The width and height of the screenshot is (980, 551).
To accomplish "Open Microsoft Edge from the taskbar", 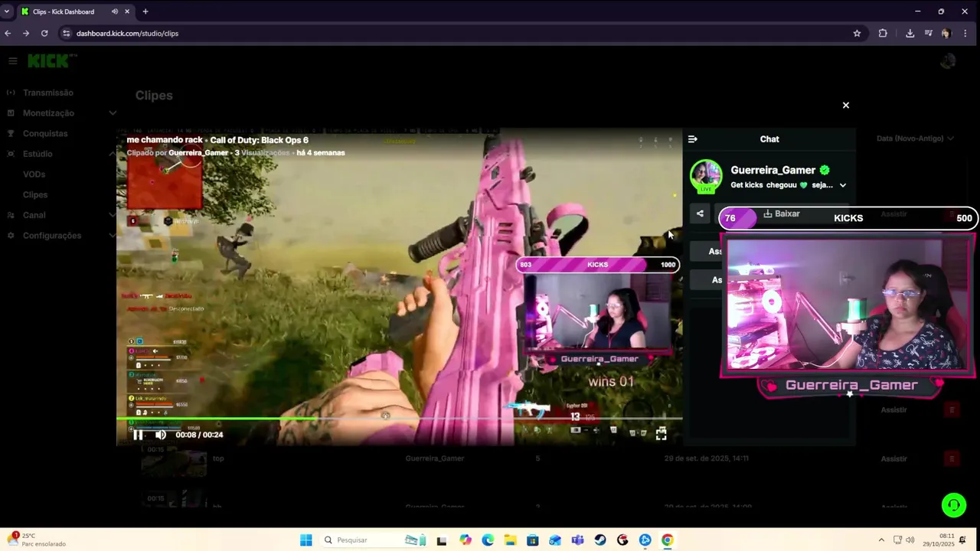I will point(488,540).
